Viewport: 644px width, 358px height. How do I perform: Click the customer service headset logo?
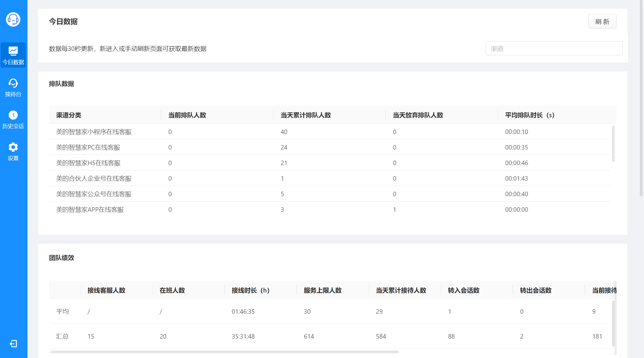13,19
